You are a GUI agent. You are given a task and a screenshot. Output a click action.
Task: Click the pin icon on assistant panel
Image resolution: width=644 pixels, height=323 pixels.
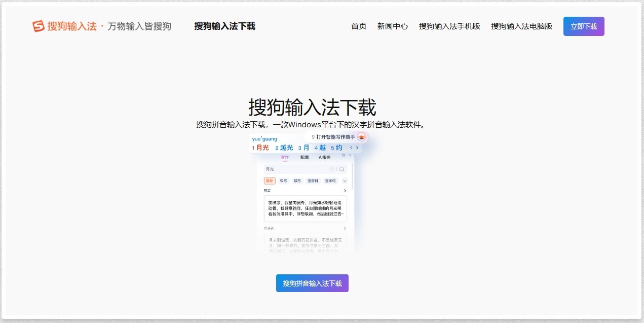pos(343,155)
